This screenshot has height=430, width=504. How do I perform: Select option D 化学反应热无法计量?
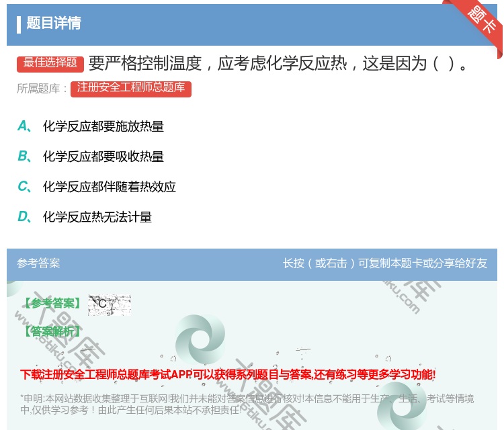click(97, 217)
